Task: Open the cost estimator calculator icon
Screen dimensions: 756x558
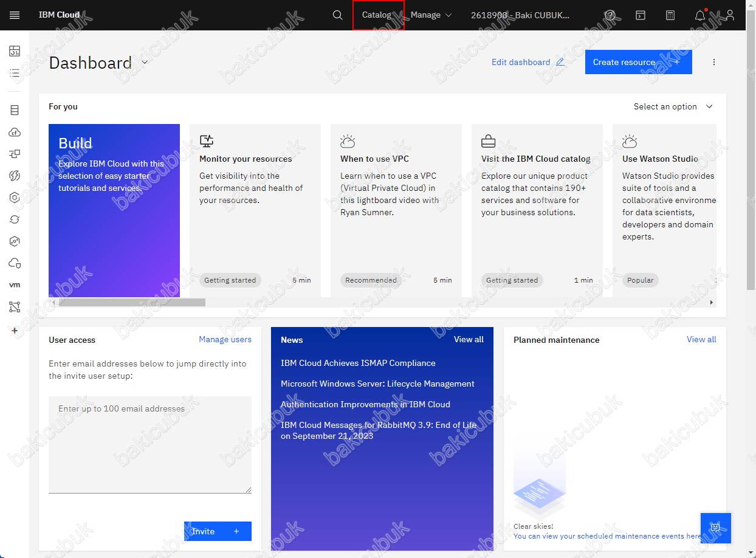Action: coord(670,15)
